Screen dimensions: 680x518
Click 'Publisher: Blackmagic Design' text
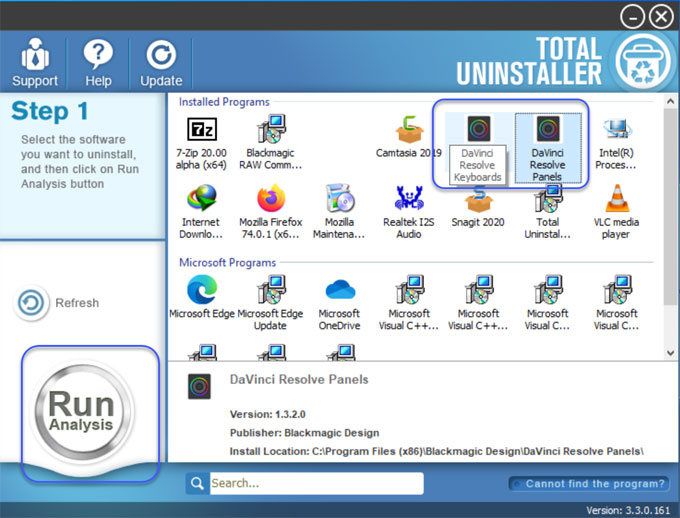(x=304, y=433)
